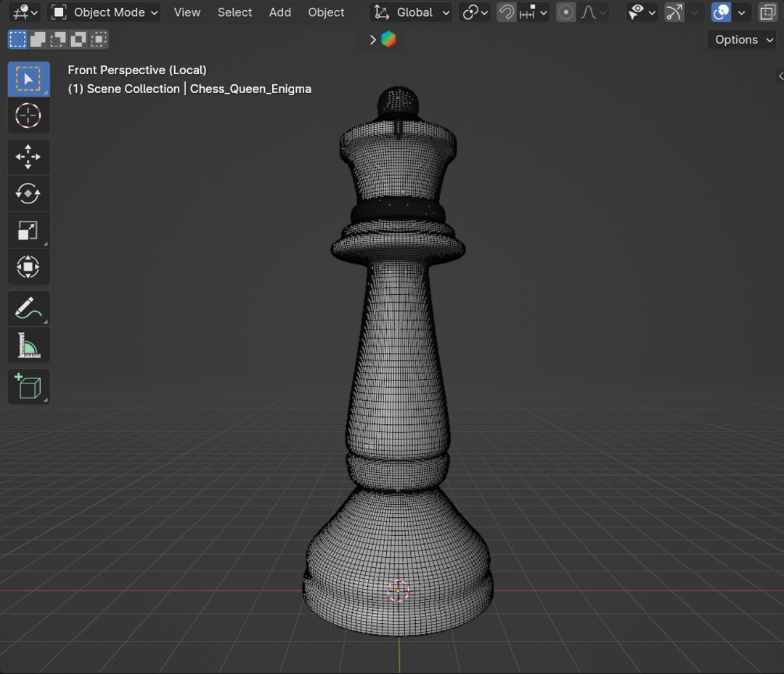The height and width of the screenshot is (674, 784).
Task: Activate the Measure tool
Action: pos(28,346)
